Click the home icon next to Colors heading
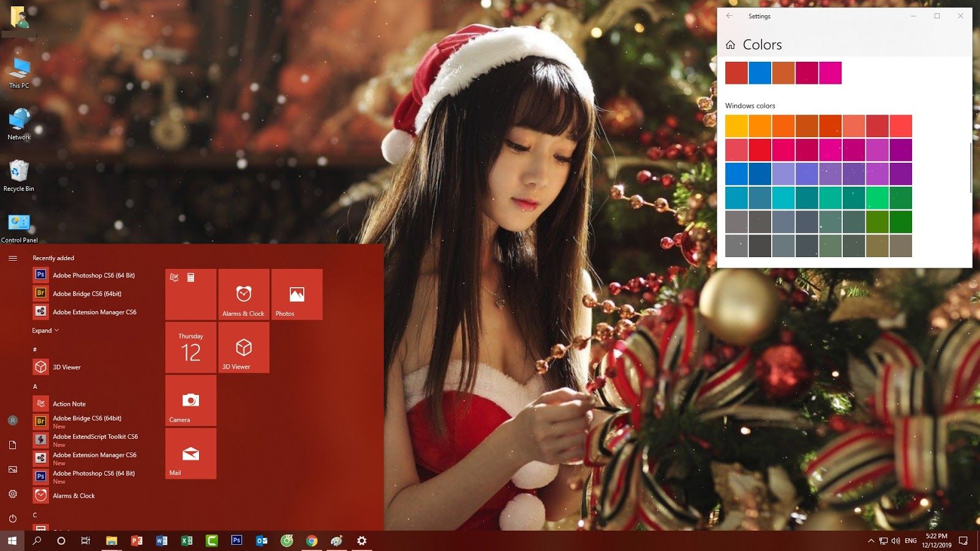 pos(729,44)
